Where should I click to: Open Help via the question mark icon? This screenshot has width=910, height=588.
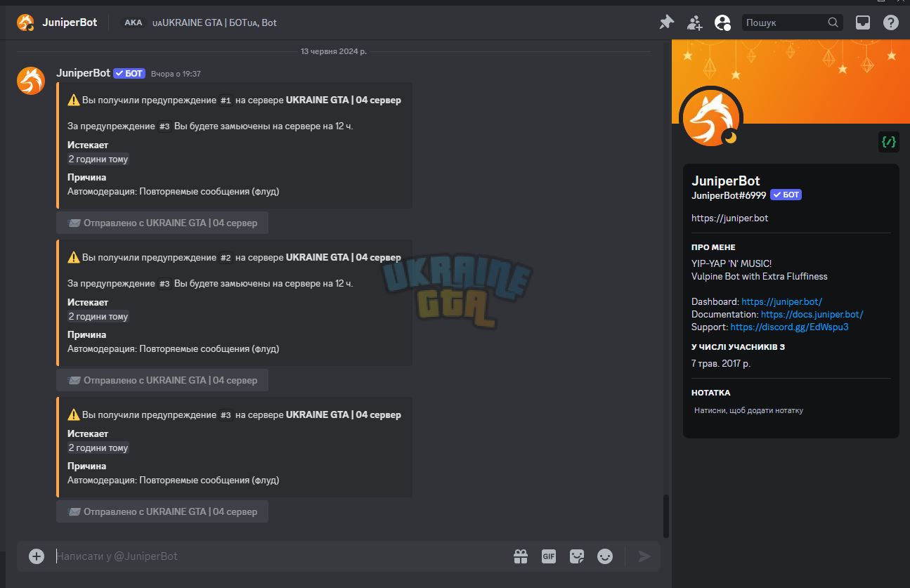click(891, 22)
